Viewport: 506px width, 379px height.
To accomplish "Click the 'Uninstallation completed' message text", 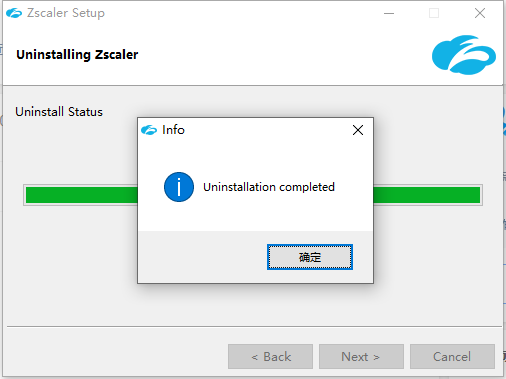I will point(269,187).
